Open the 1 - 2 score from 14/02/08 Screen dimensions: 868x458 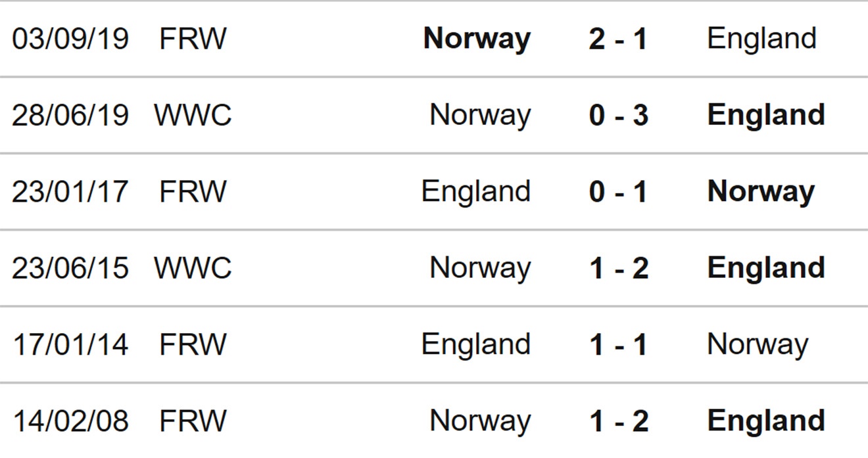(619, 421)
